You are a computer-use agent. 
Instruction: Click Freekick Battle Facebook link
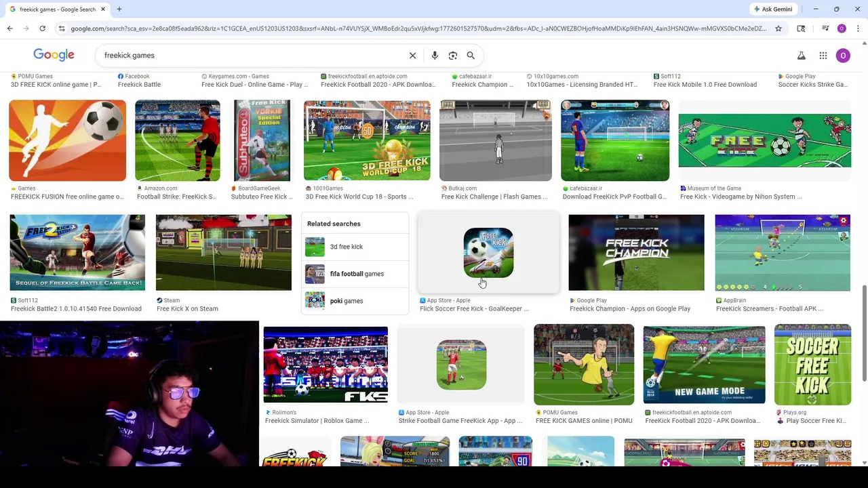pyautogui.click(x=139, y=85)
